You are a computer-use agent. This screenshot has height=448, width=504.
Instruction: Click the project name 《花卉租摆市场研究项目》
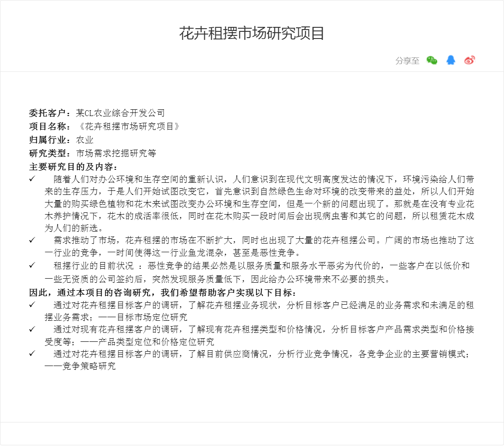(x=129, y=127)
